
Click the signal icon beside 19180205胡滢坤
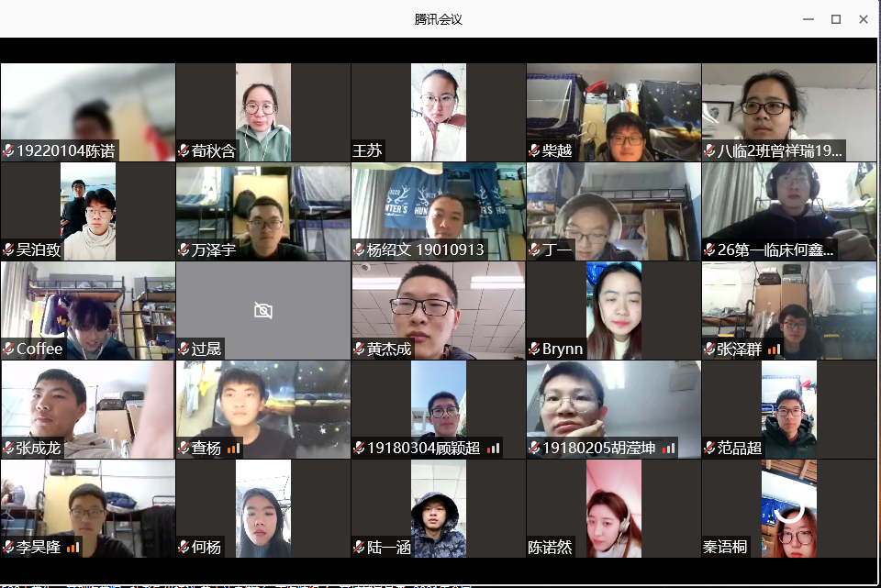point(668,449)
